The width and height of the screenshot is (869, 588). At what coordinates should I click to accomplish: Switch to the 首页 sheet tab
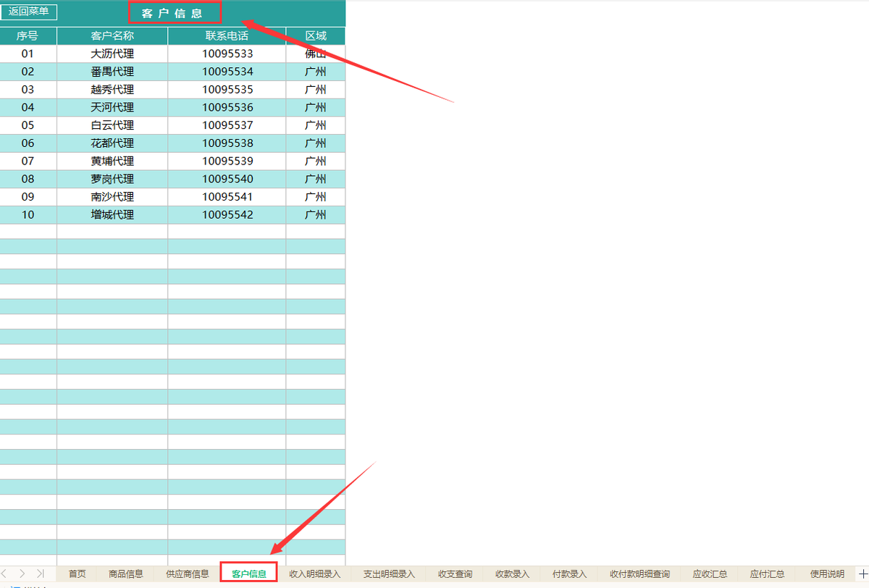click(x=77, y=573)
